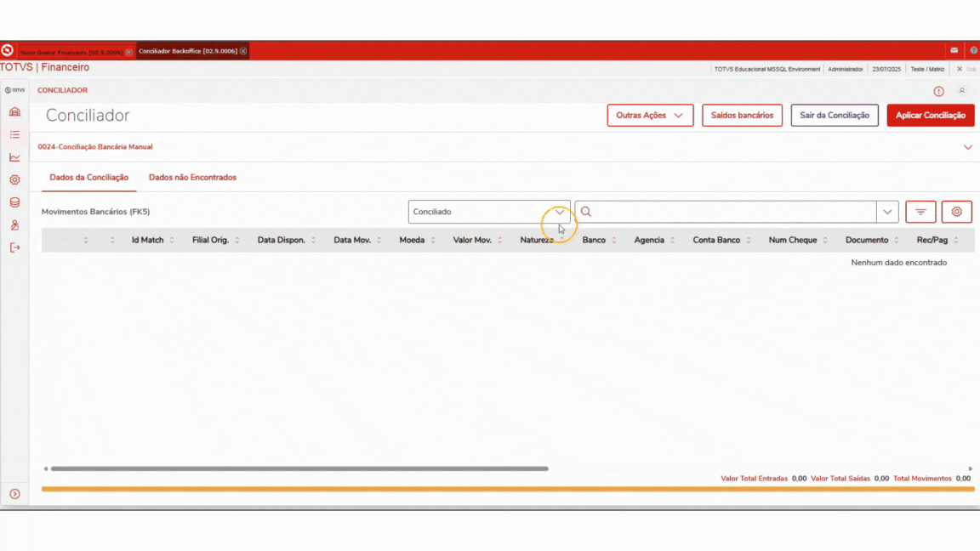
Task: Click Sair da Conciliação button
Action: pos(835,116)
